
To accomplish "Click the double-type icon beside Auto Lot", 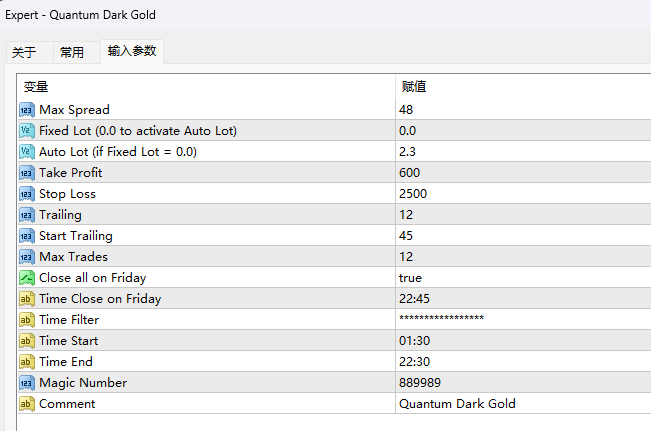I will click(27, 152).
